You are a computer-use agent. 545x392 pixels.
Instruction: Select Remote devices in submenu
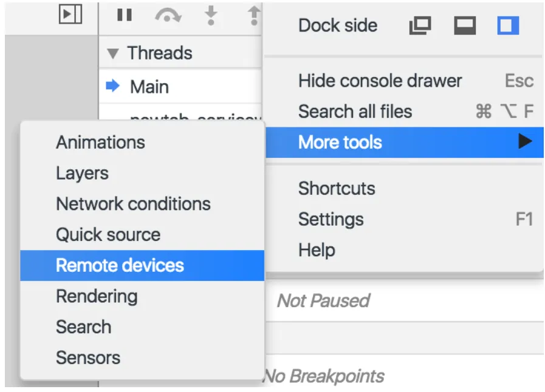(120, 265)
